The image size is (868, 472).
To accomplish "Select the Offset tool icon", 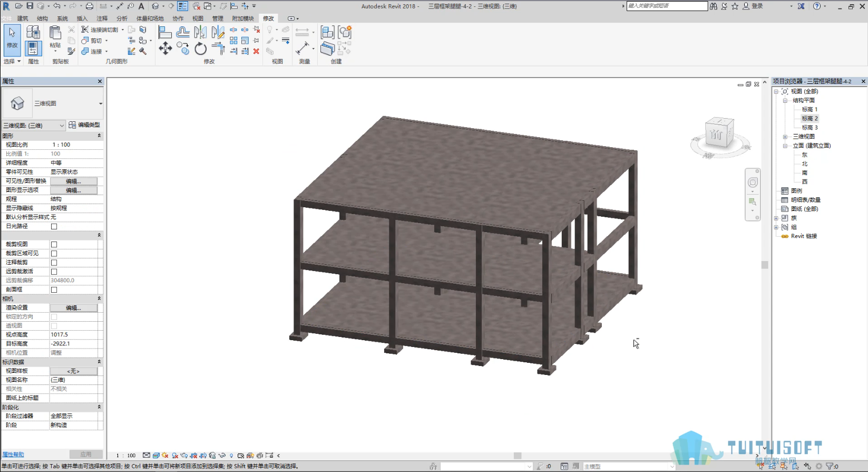I will [183, 32].
